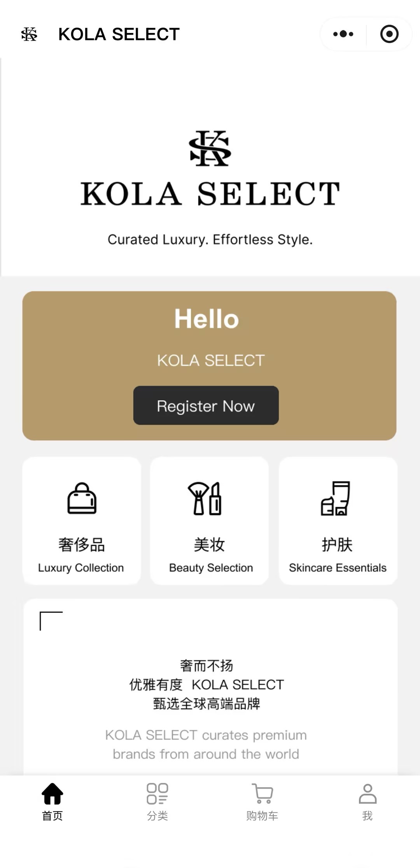Open Skincare Essentials category link
This screenshot has height=868, width=420.
[x=338, y=568]
